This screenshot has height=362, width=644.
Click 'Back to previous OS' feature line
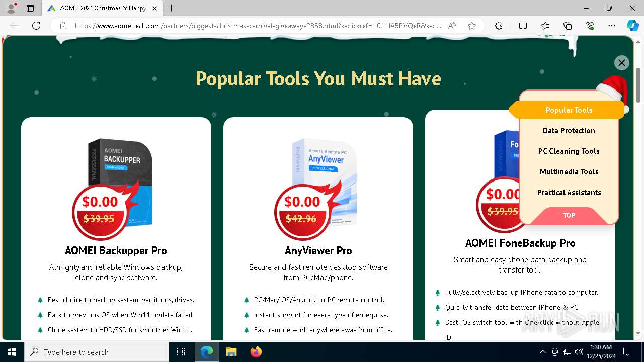(x=121, y=315)
